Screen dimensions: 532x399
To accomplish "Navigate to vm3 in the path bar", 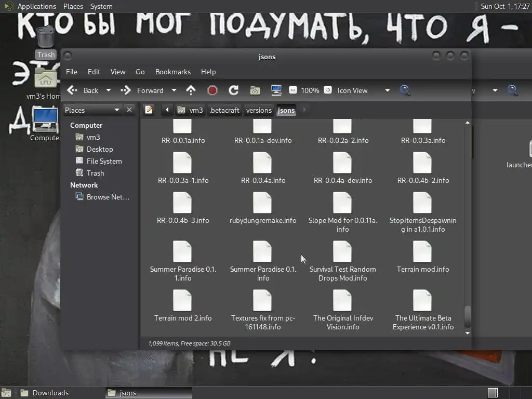I will 191,110.
